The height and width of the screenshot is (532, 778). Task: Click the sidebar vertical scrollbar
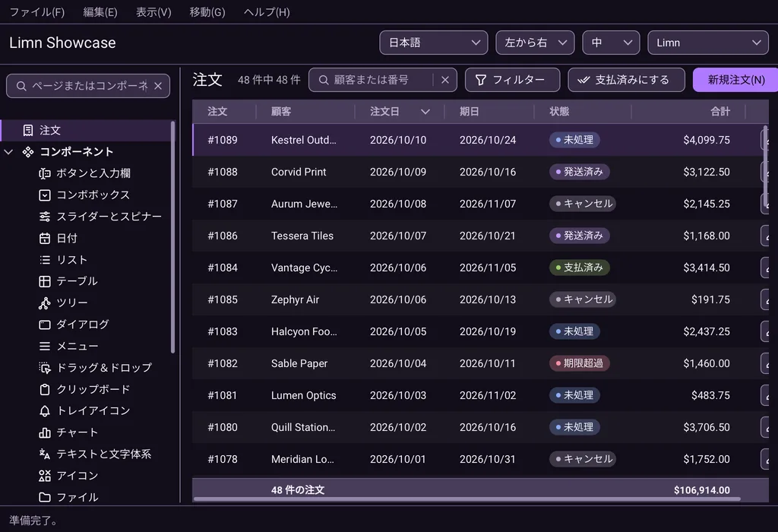tap(172, 237)
